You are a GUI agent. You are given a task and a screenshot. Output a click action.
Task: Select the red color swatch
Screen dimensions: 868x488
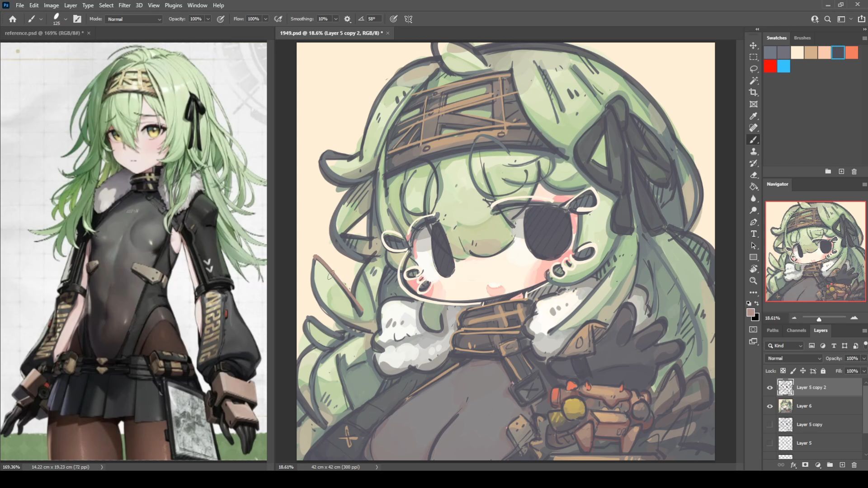tap(770, 66)
